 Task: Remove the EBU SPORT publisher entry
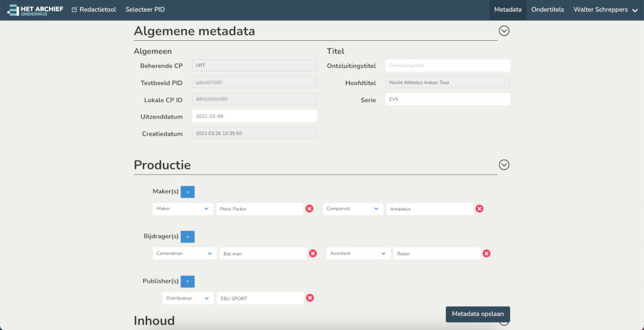(x=310, y=298)
